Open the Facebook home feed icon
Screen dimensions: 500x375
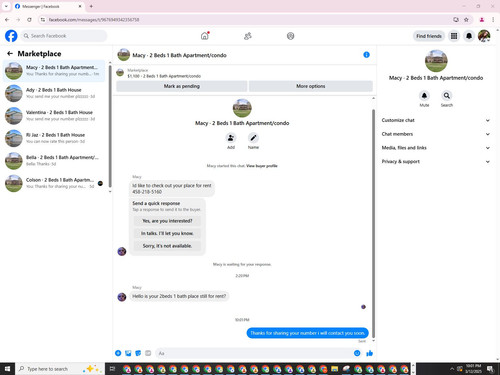click(205, 36)
